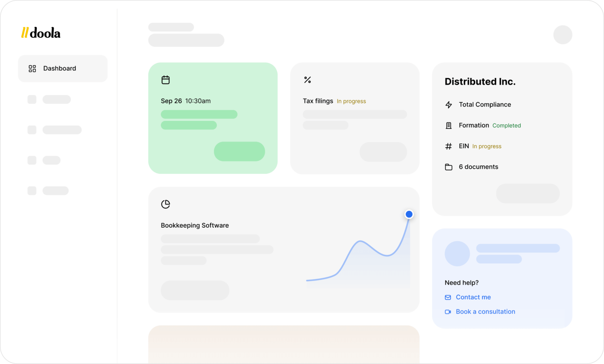Image resolution: width=604 pixels, height=364 pixels.
Task: Click the grid icon next to Dashboard
Action: coord(32,68)
